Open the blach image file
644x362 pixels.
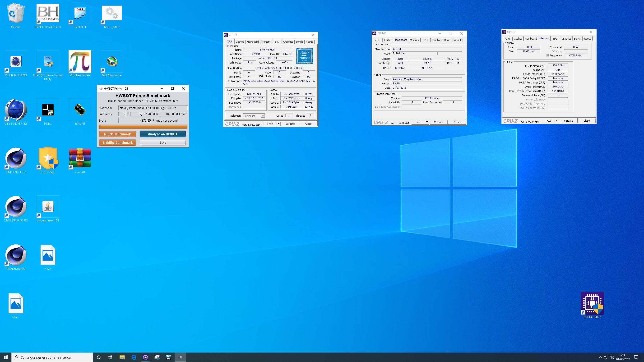(16, 306)
